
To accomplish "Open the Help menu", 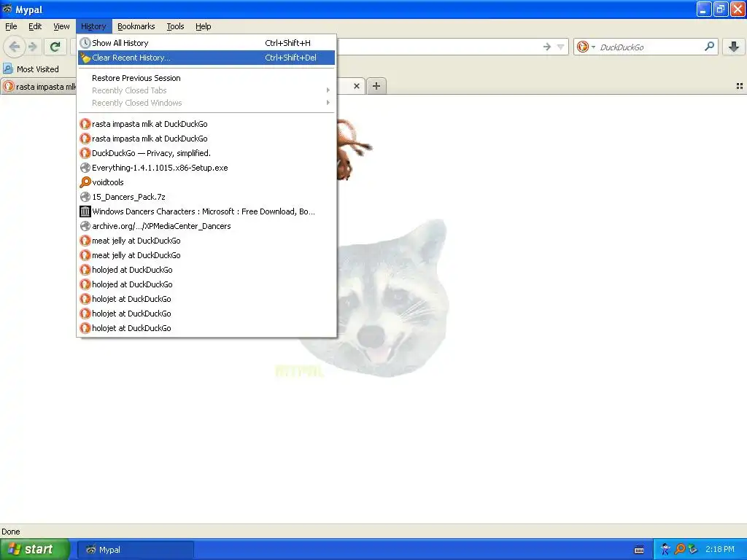I will [204, 26].
